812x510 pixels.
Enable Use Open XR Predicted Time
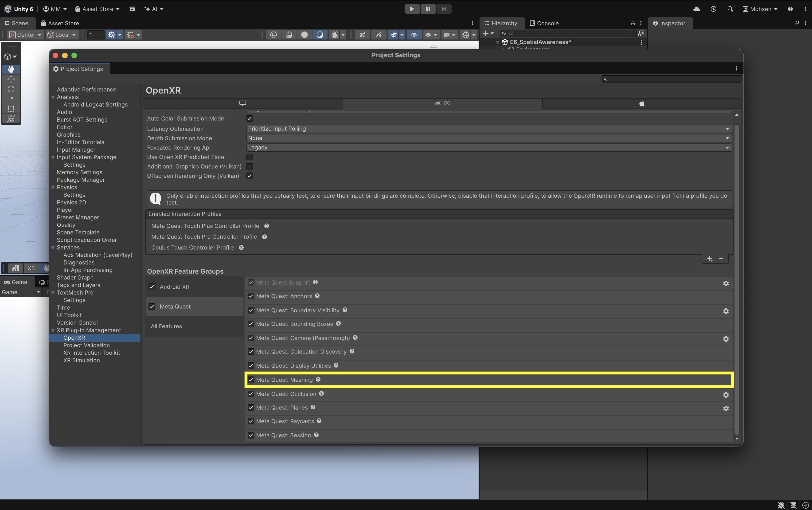tap(250, 157)
